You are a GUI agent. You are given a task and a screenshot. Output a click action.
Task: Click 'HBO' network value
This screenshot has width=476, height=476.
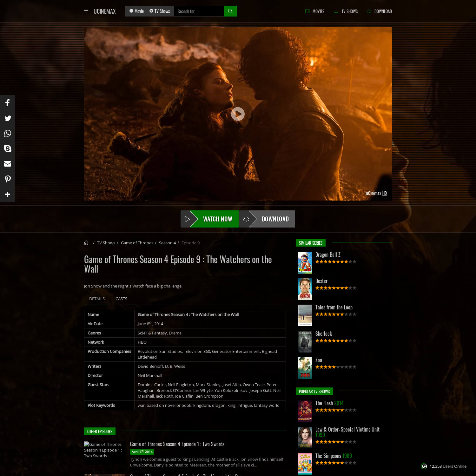click(x=142, y=342)
